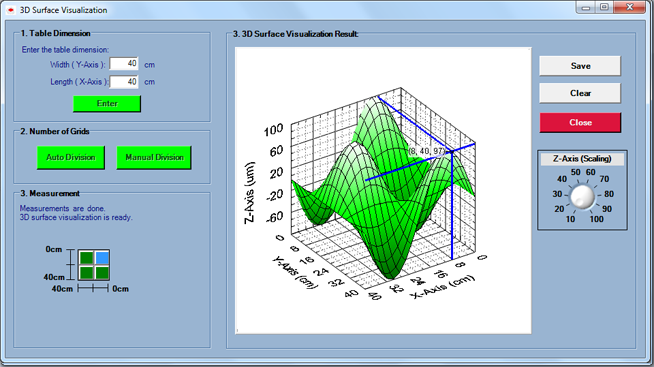Click the Z-Axis scaling knob
This screenshot has height=367, width=654.
pyautogui.click(x=582, y=196)
